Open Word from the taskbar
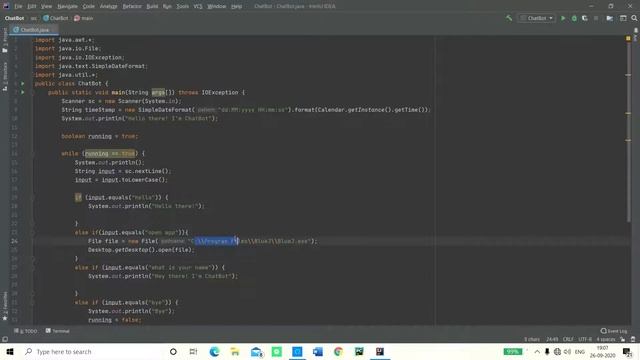Viewport: 640px width, 360px height. (x=318, y=351)
